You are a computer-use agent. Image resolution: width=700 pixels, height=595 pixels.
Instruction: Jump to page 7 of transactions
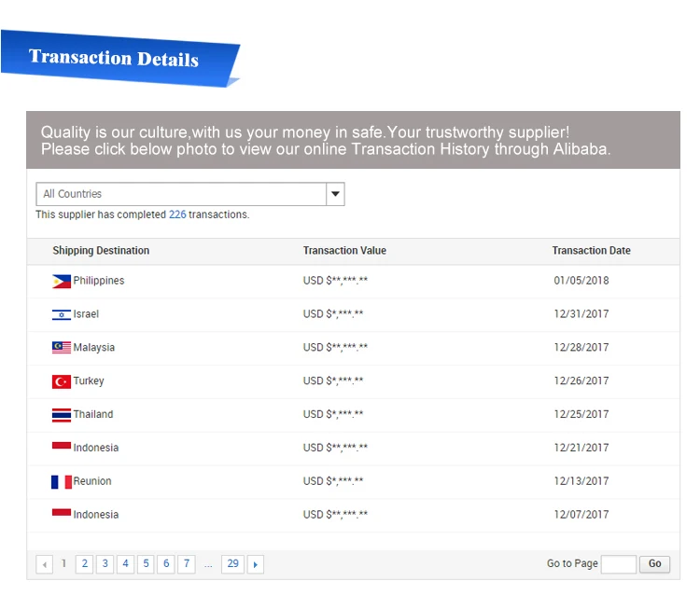tap(187, 563)
